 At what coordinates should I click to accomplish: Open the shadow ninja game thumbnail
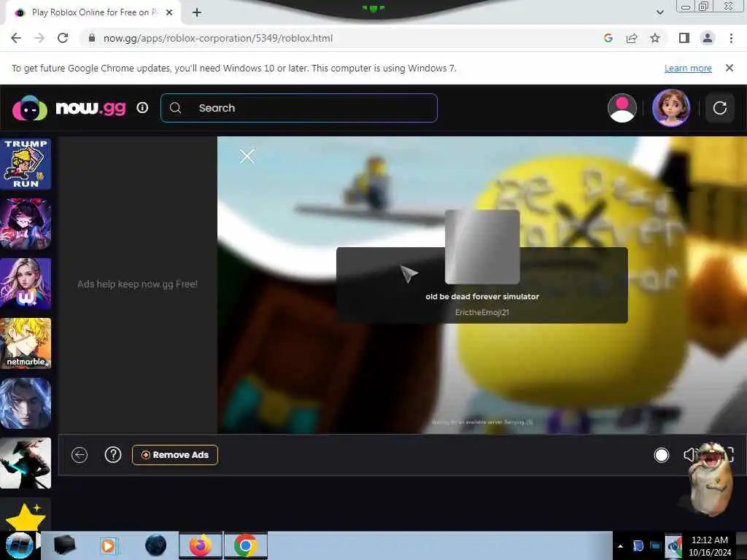click(26, 463)
